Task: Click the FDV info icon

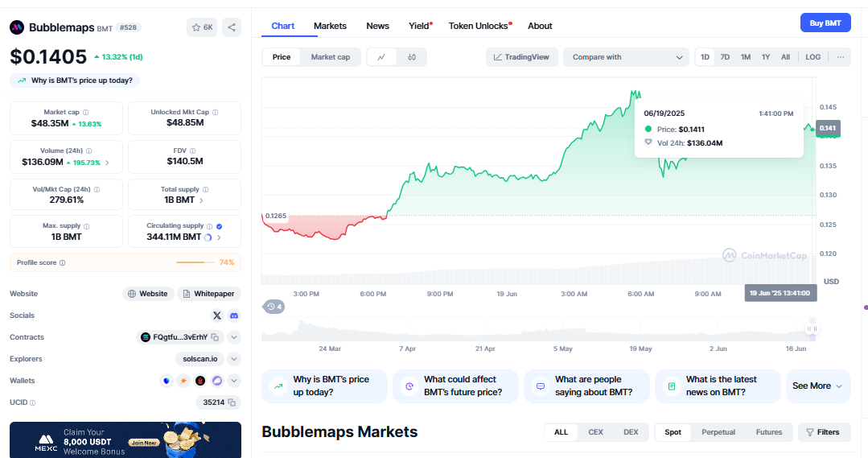Action: [x=192, y=151]
